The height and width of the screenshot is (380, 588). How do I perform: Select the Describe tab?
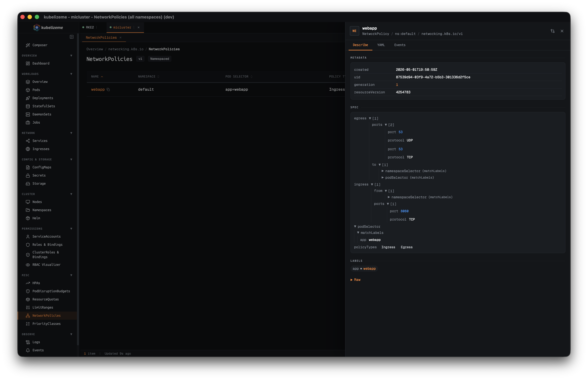[x=360, y=45]
